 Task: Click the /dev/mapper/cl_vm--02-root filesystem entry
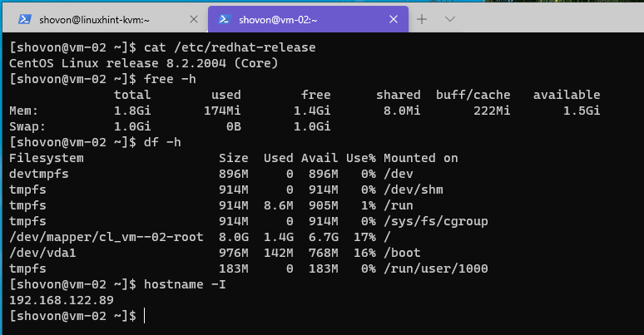(x=107, y=237)
